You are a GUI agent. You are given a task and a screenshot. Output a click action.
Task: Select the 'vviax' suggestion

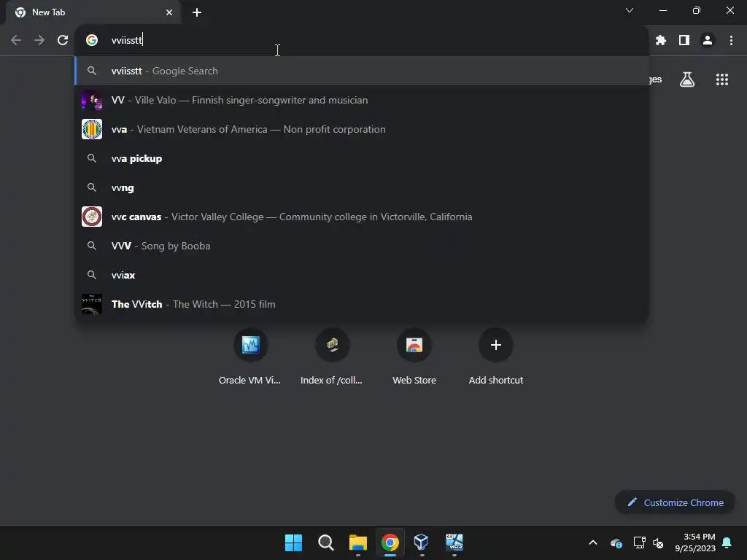[362, 275]
